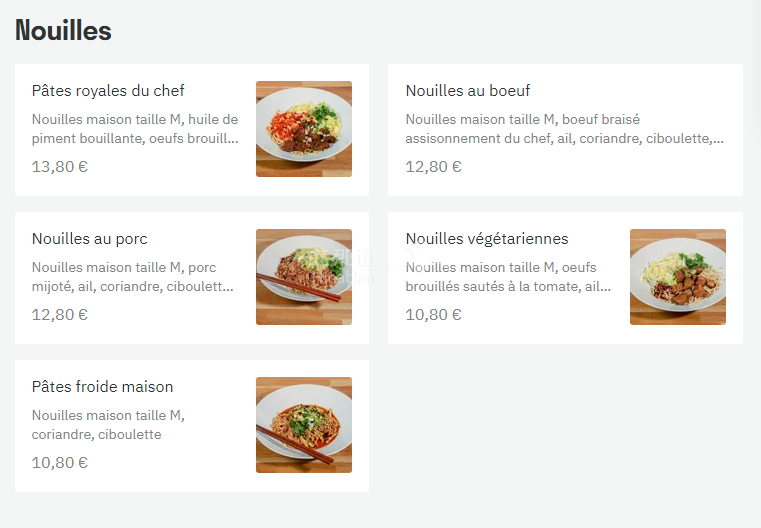Open the Nouilles au boeuf item
Screen dimensions: 761x528
coord(468,91)
